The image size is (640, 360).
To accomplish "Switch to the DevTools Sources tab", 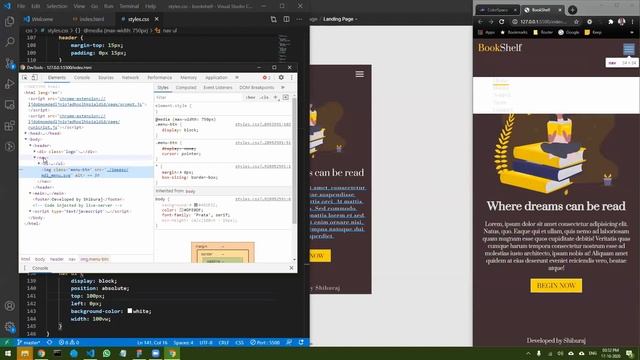I will [106, 78].
